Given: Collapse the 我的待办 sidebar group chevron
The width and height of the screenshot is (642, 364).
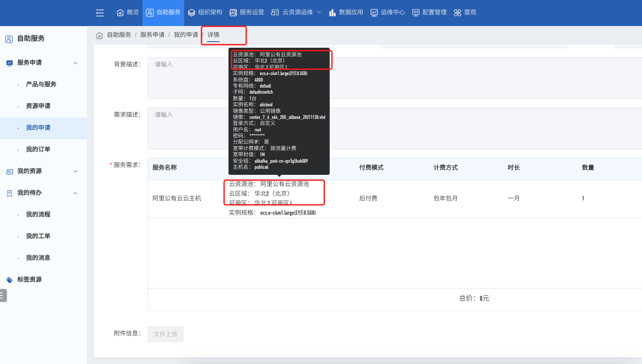Looking at the screenshot, I should 76,193.
